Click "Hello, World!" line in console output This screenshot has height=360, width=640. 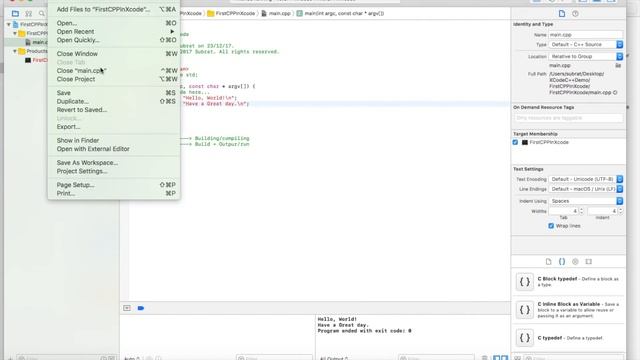pyautogui.click(x=337, y=319)
